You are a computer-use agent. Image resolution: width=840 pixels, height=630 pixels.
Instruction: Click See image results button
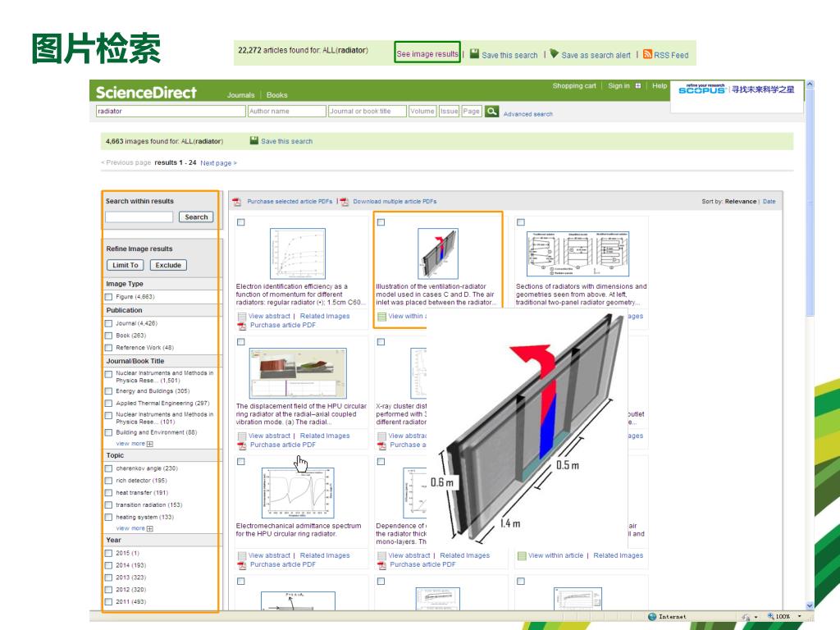(427, 52)
